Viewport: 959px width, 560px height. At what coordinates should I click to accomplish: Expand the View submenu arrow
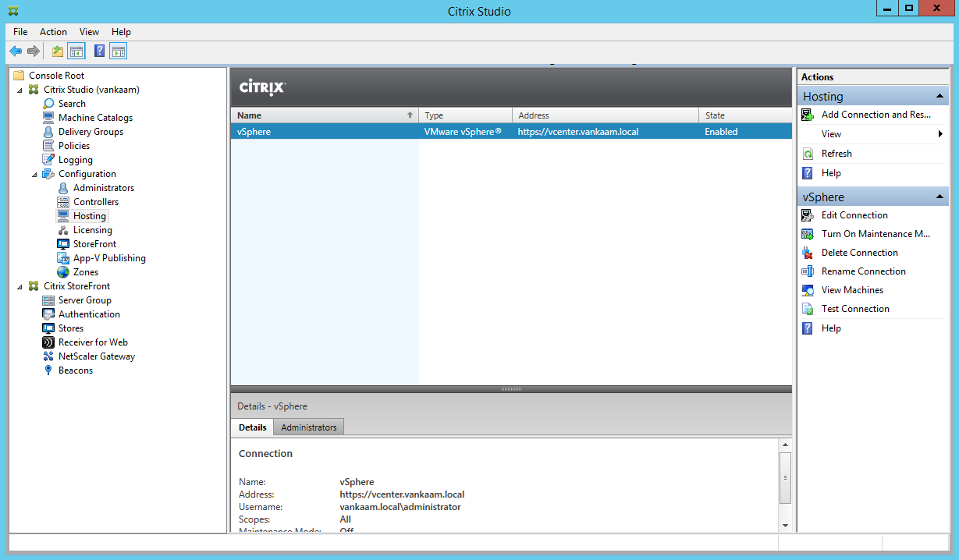click(941, 134)
